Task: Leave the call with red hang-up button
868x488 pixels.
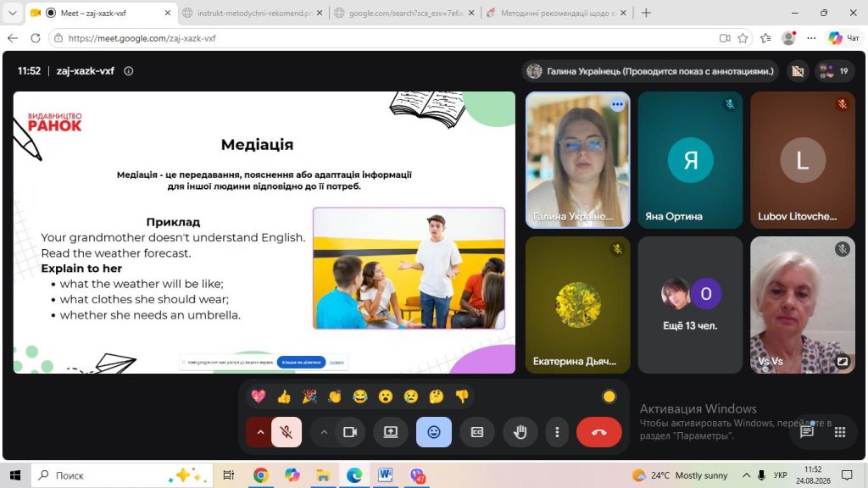Action: 599,432
